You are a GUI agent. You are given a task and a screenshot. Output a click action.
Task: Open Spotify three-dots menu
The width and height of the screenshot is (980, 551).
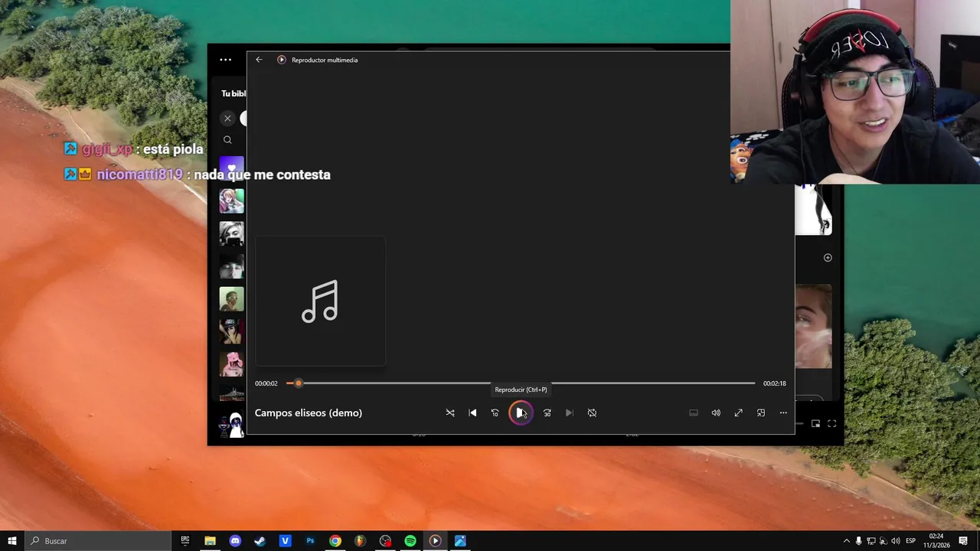pyautogui.click(x=225, y=60)
